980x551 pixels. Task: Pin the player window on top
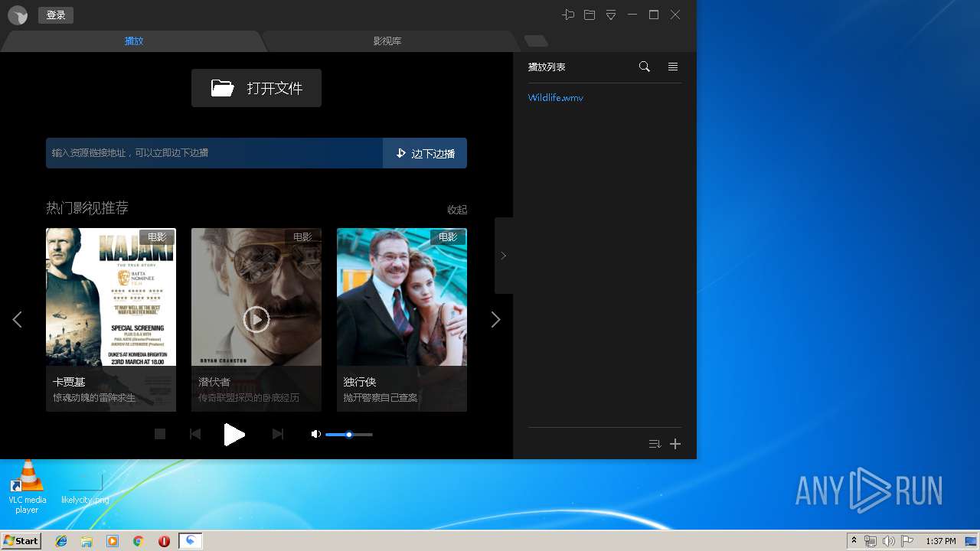(568, 15)
